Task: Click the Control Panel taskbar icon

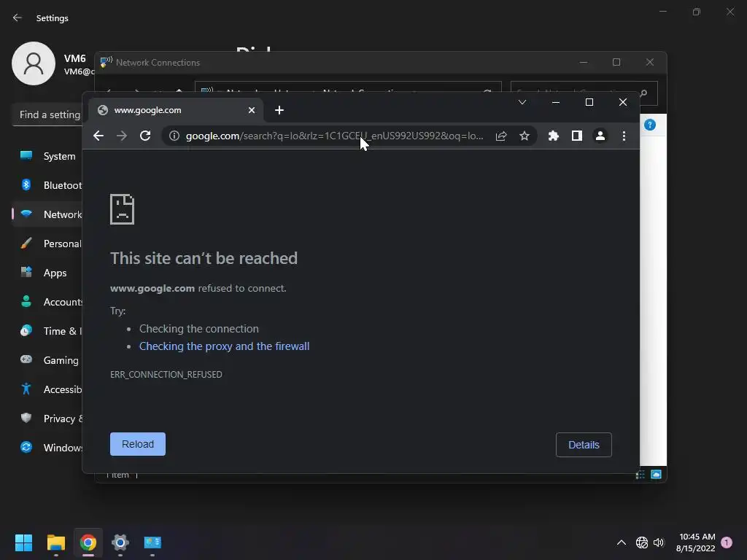Action: [x=152, y=542]
